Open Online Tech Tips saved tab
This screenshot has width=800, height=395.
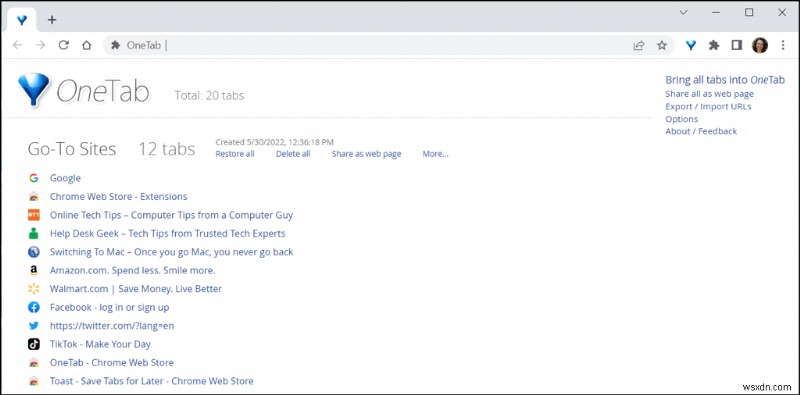[x=171, y=215]
